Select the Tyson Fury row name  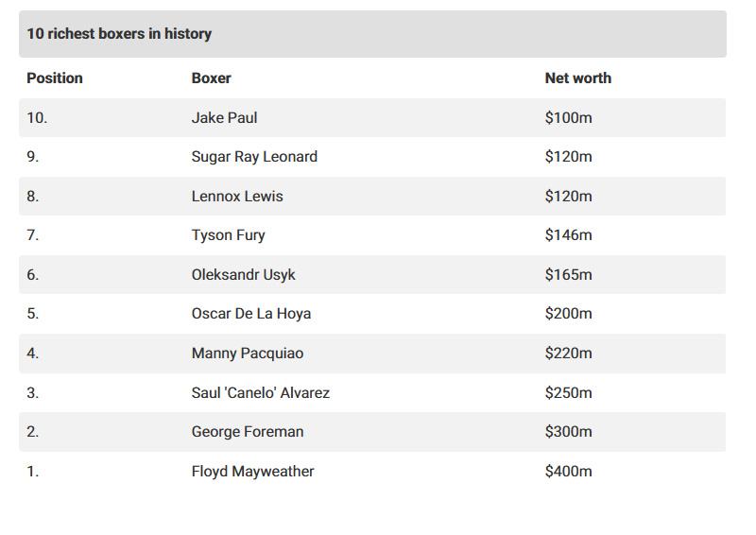click(x=228, y=235)
